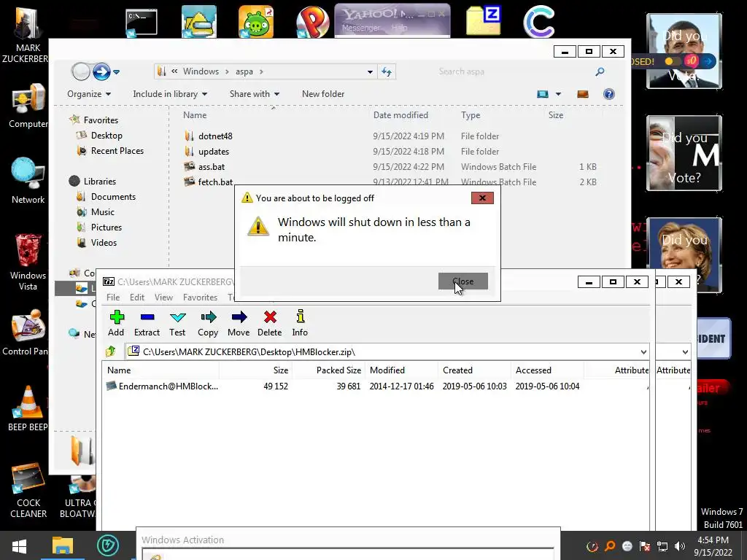Click Explorer back navigation button
The width and height of the screenshot is (747, 560).
pos(80,72)
